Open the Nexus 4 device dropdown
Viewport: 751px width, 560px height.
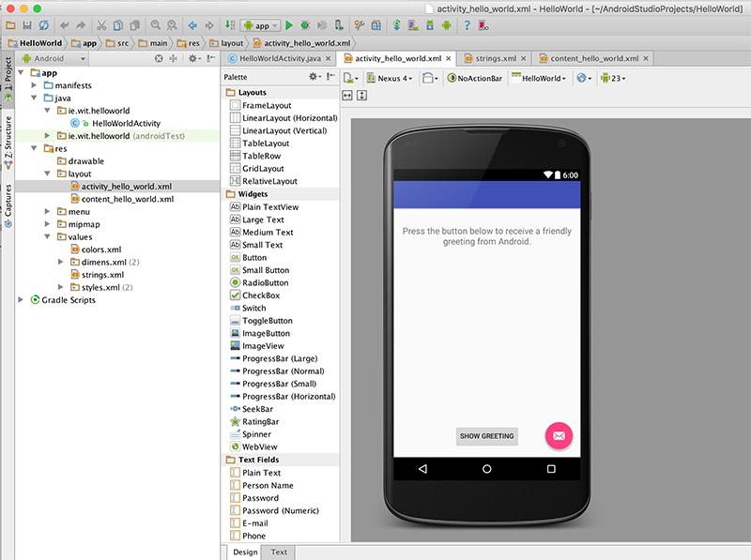pyautogui.click(x=389, y=78)
